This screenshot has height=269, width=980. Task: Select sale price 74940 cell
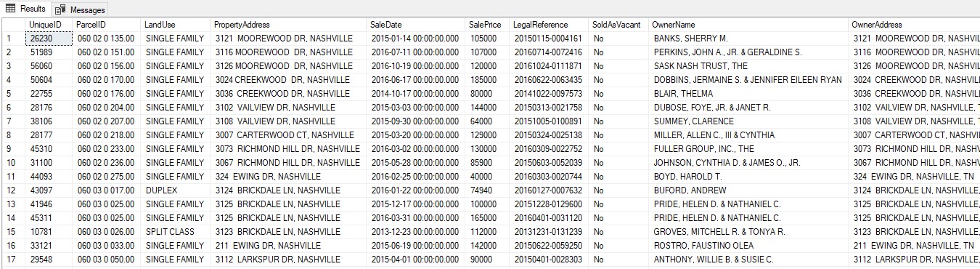(x=487, y=190)
